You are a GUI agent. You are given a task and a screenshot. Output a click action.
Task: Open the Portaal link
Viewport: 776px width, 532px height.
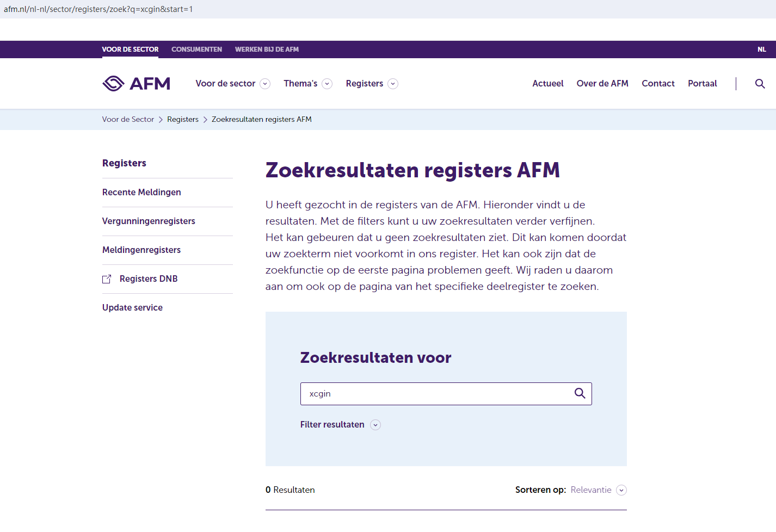(x=702, y=84)
